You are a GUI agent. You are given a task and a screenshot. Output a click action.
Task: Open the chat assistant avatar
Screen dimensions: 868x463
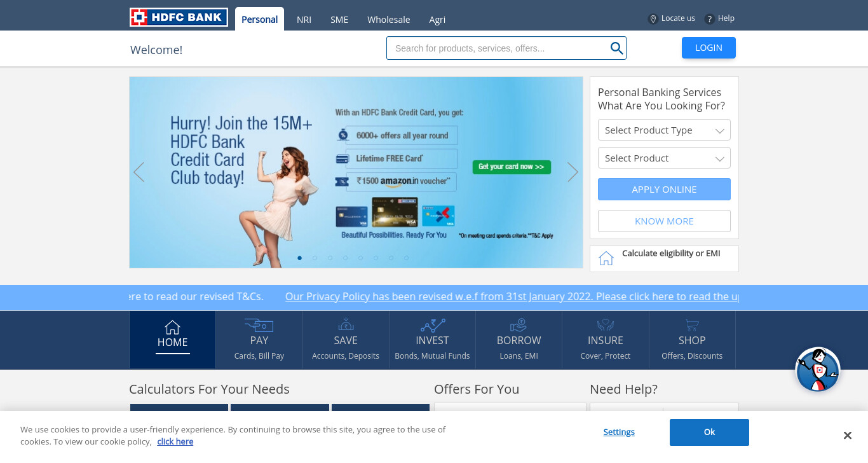(x=818, y=370)
